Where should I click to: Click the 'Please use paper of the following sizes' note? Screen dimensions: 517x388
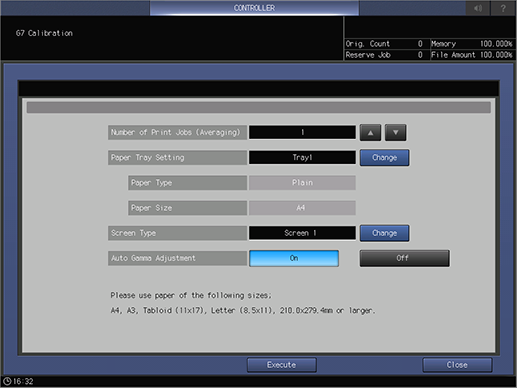pos(191,296)
